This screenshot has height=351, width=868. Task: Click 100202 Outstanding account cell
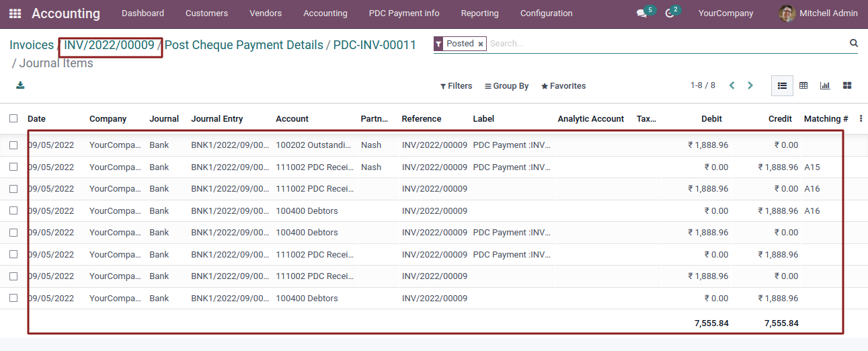pyautogui.click(x=313, y=145)
